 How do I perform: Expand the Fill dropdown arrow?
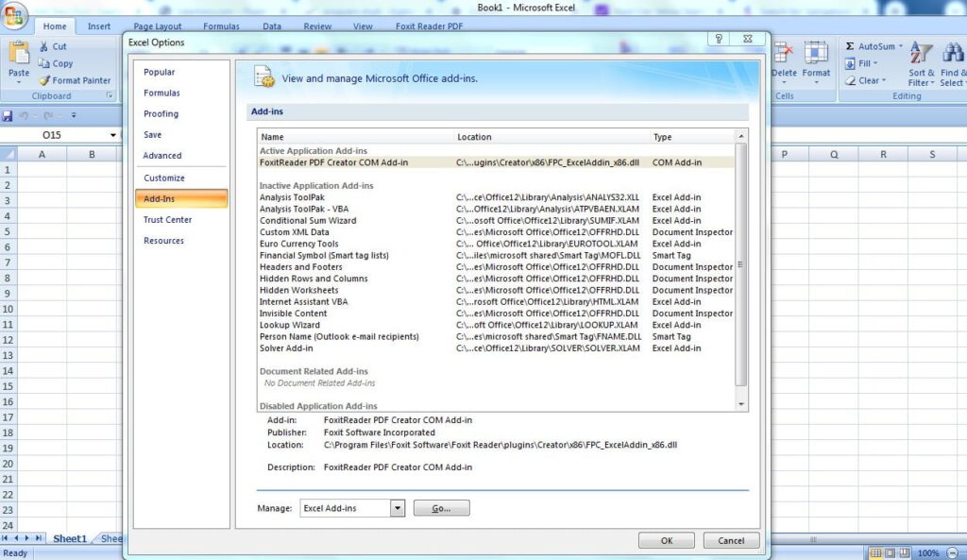[x=875, y=63]
